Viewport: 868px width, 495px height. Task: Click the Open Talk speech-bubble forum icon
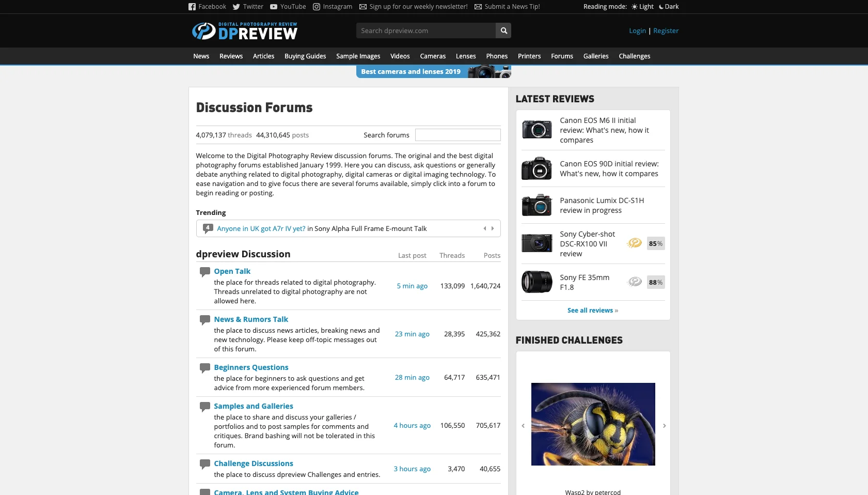coord(204,272)
